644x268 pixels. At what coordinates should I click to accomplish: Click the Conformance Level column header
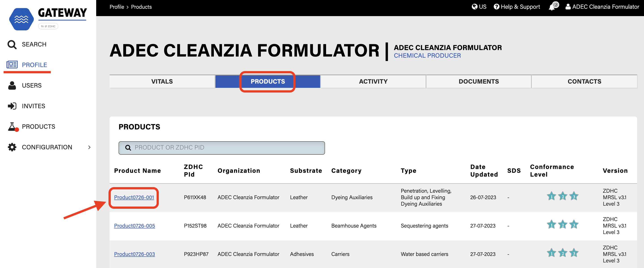tap(552, 171)
